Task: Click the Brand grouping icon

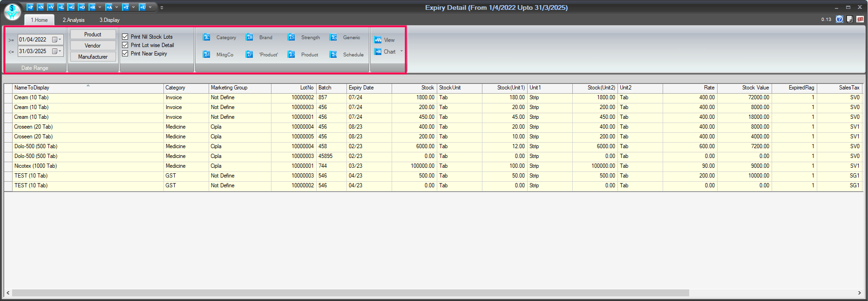Action: (x=250, y=37)
